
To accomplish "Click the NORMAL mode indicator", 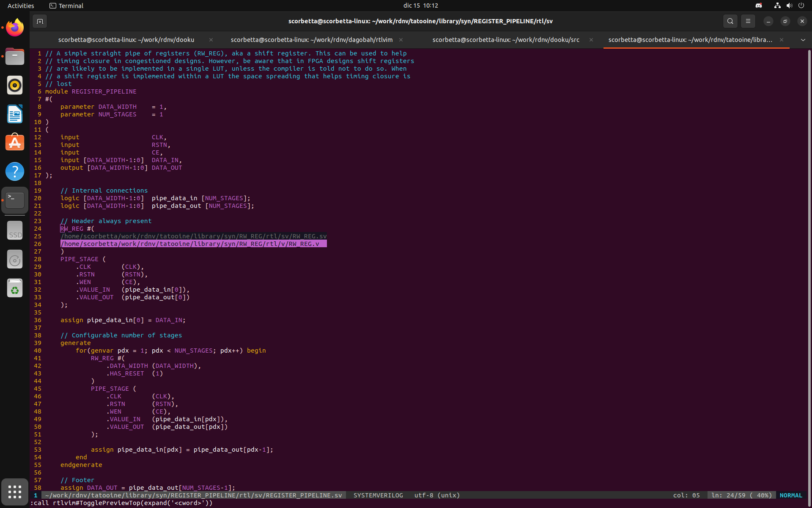I will pyautogui.click(x=791, y=495).
